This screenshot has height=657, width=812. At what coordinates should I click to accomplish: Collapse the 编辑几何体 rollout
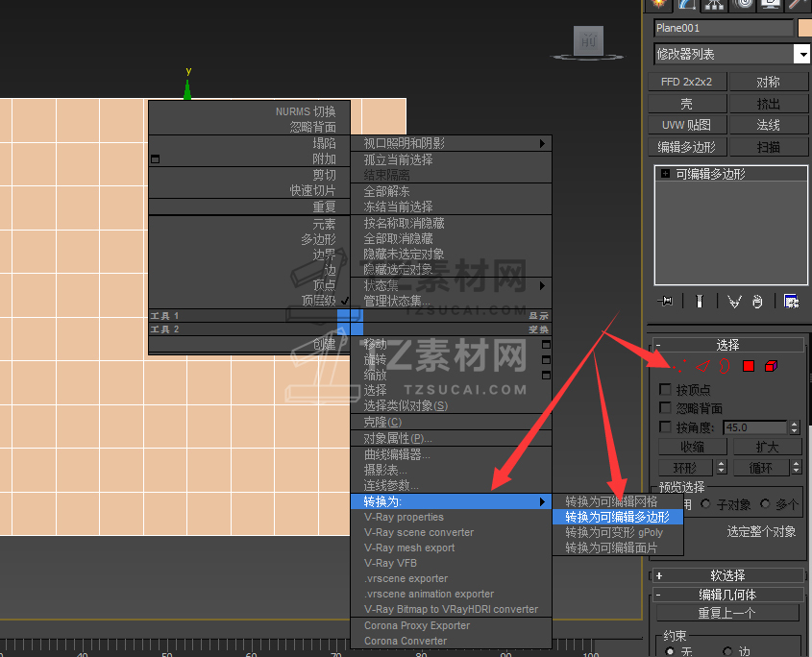point(727,595)
